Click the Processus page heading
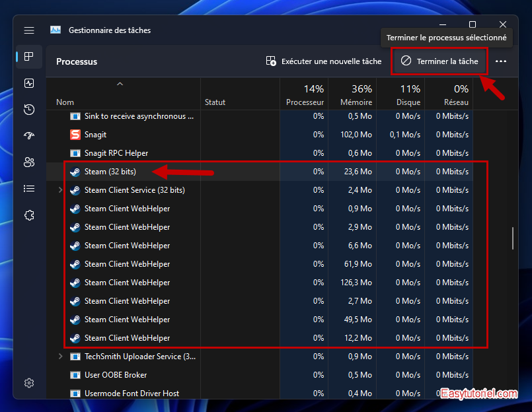 77,61
